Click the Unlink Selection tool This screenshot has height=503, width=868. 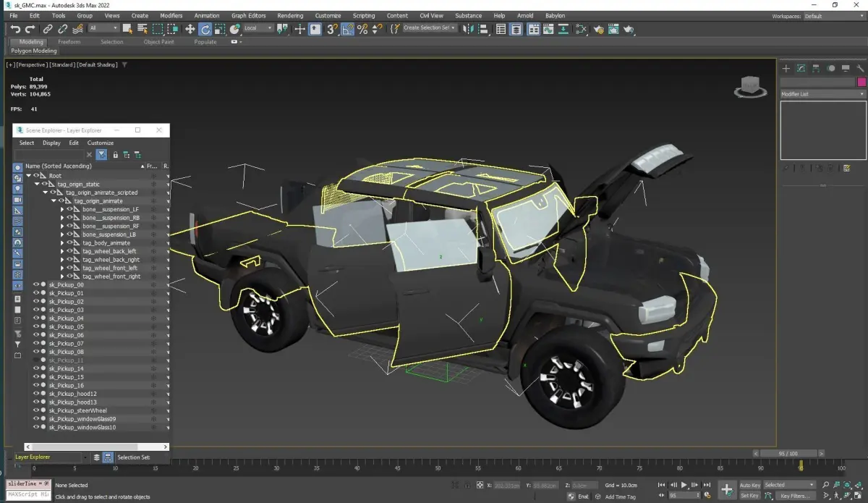point(62,29)
